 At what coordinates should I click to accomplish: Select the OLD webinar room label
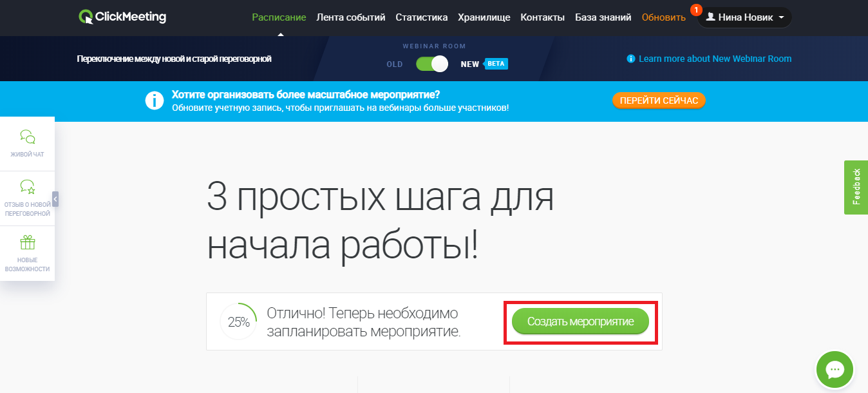394,64
